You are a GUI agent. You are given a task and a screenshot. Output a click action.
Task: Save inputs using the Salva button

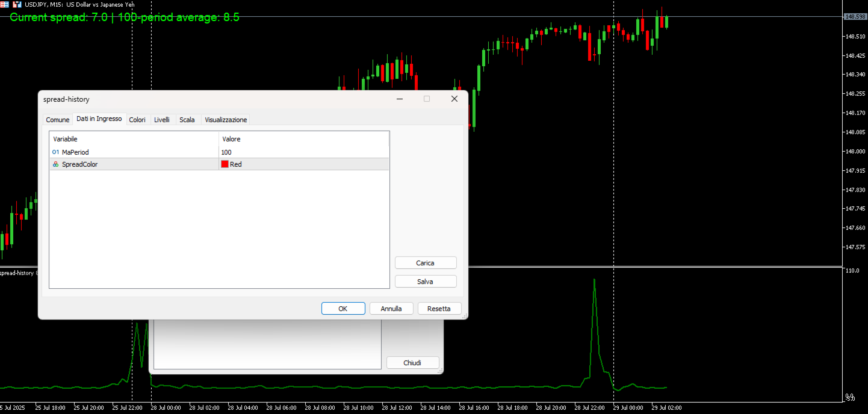[426, 282]
